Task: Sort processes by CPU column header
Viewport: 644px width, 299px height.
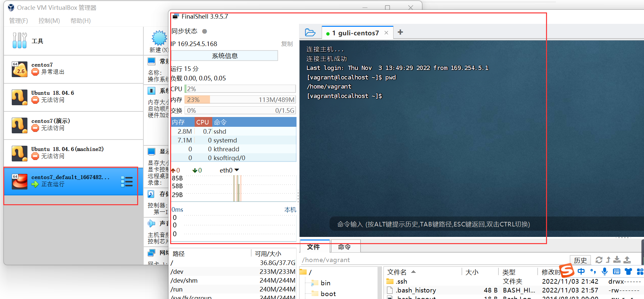Action: tap(203, 122)
